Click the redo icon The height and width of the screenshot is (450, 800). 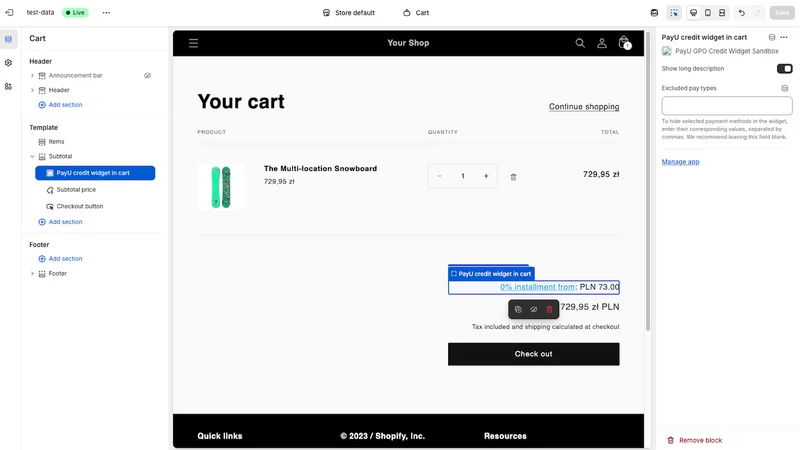pos(758,13)
